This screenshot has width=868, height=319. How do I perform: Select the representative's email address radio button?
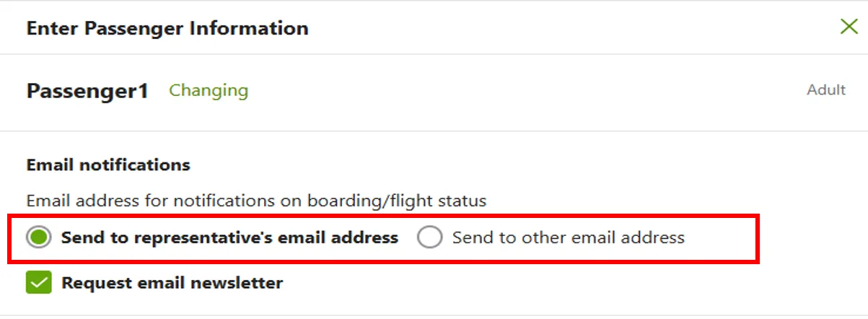point(38,237)
